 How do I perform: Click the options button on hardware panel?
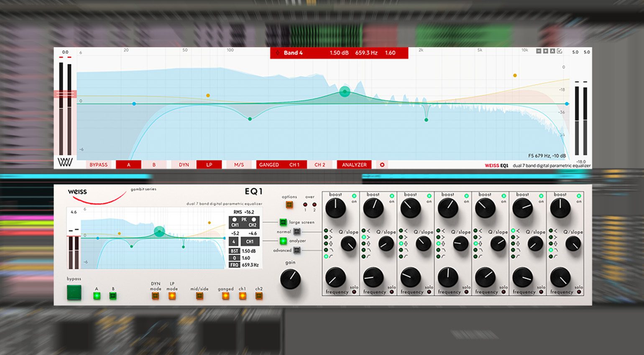point(289,205)
